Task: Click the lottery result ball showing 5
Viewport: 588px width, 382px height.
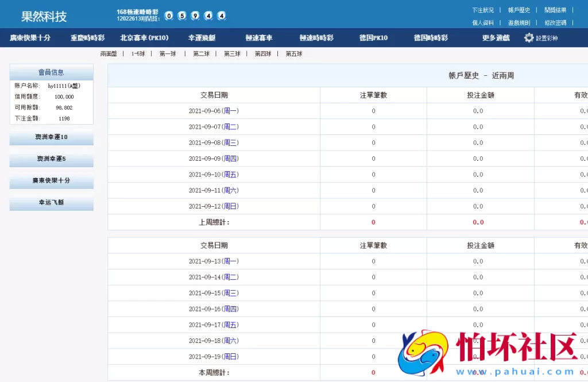Action: coord(181,16)
